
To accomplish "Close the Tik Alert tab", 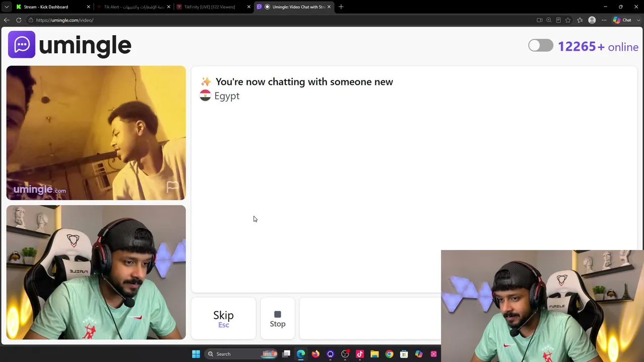I will [x=169, y=7].
